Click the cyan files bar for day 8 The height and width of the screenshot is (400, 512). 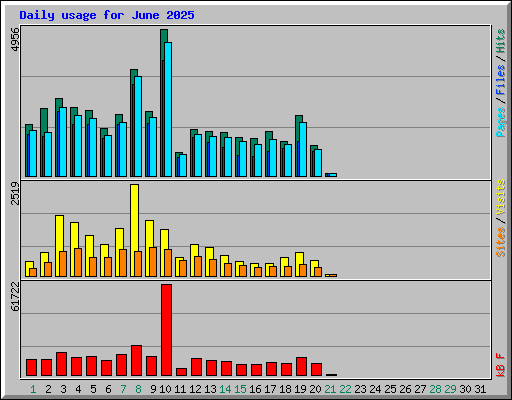click(x=138, y=127)
